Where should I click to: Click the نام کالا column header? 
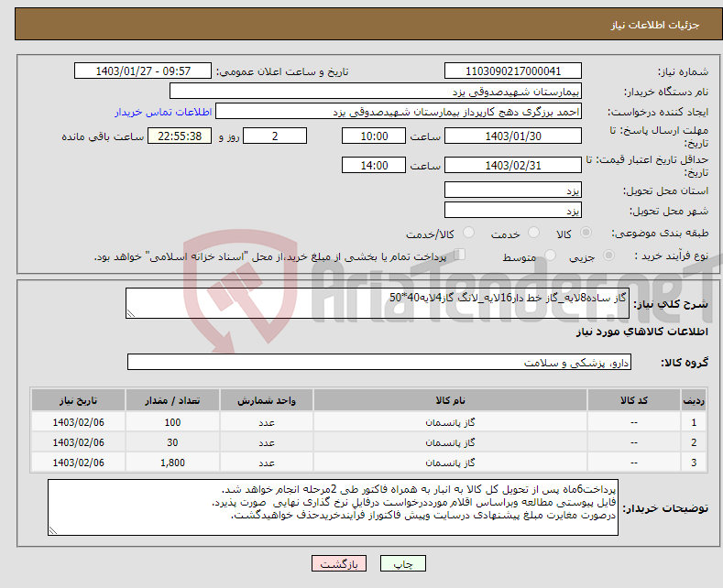pos(450,400)
